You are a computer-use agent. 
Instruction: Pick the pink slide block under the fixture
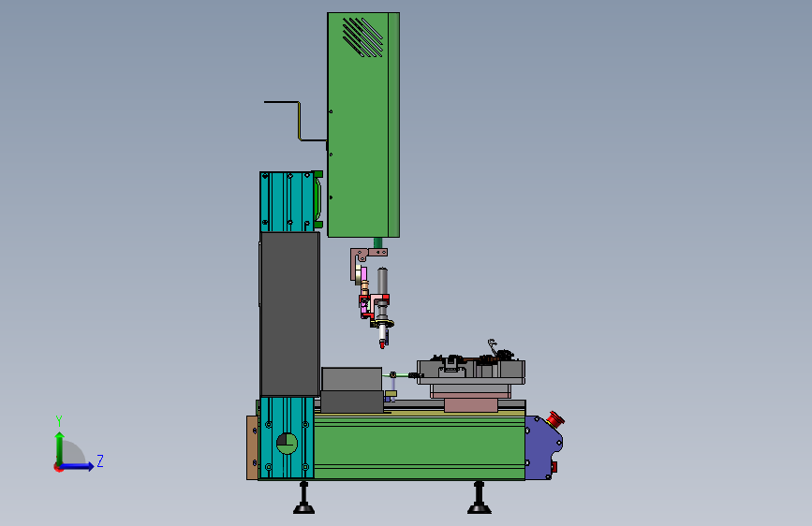[471, 405]
